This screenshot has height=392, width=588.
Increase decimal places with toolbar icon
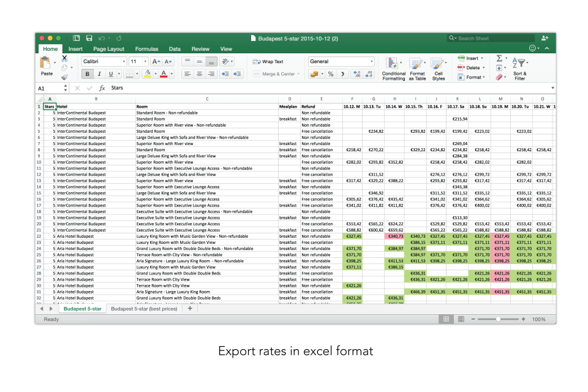[357, 73]
